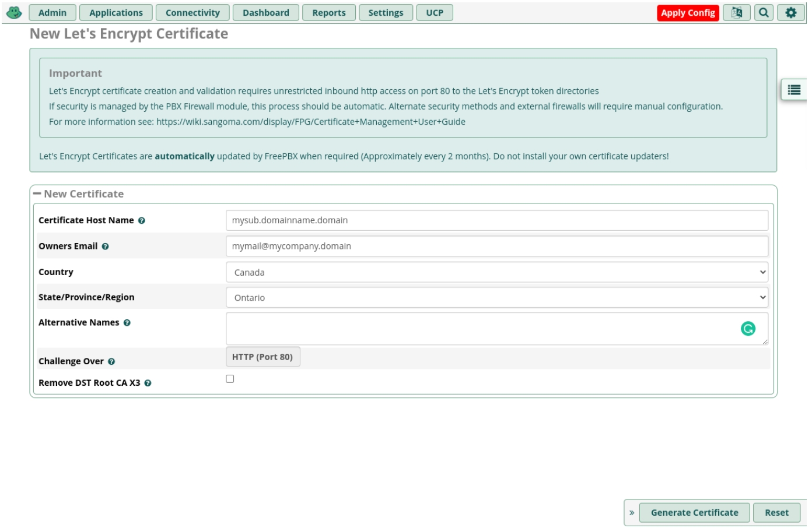
Task: Click the Certificate Host Name input field
Action: 496,220
